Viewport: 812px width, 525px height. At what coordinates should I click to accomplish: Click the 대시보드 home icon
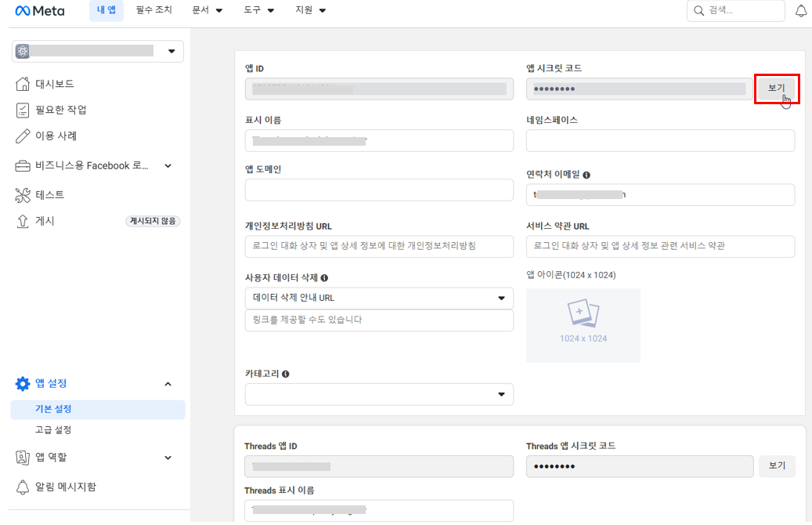point(22,84)
